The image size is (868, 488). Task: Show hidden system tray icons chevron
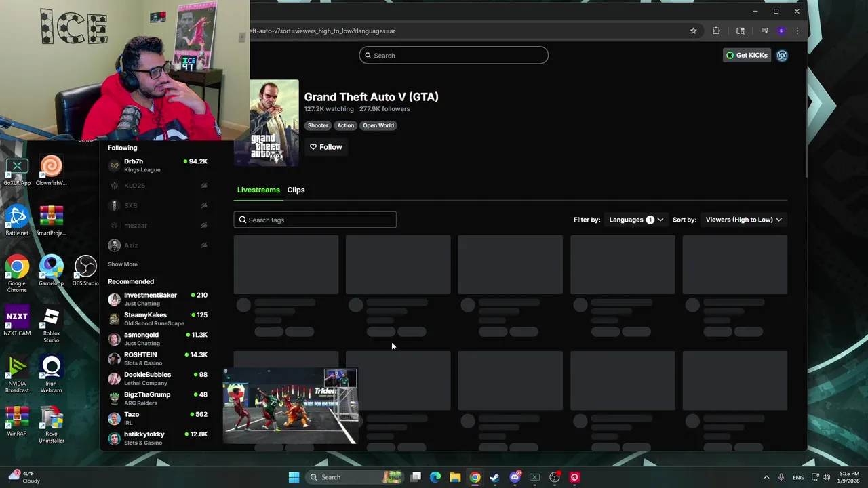click(766, 477)
